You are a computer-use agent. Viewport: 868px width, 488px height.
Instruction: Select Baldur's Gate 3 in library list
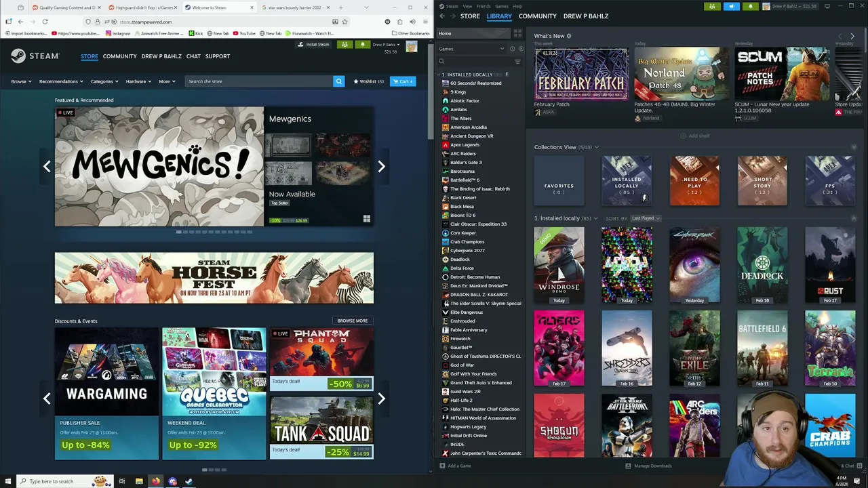click(x=466, y=163)
